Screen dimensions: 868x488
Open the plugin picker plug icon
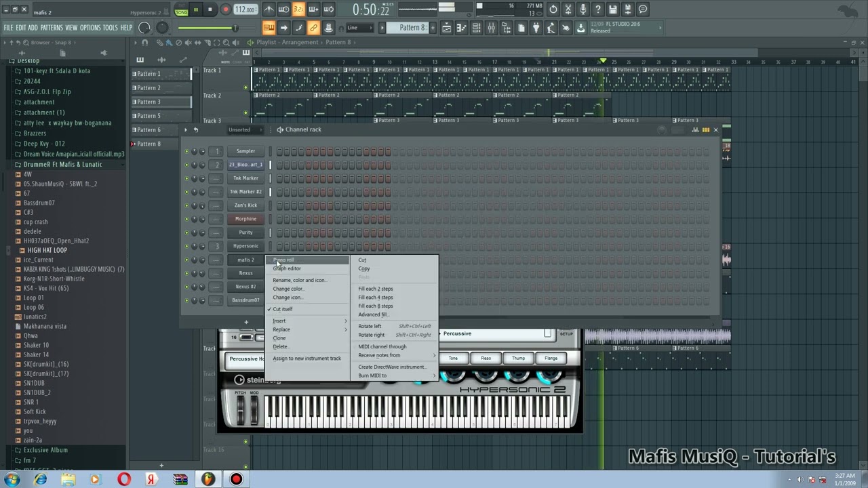pos(536,28)
